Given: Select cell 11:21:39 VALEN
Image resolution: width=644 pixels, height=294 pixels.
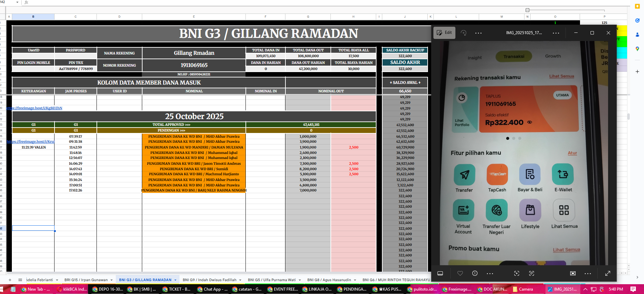Looking at the screenshot, I should [x=33, y=147].
